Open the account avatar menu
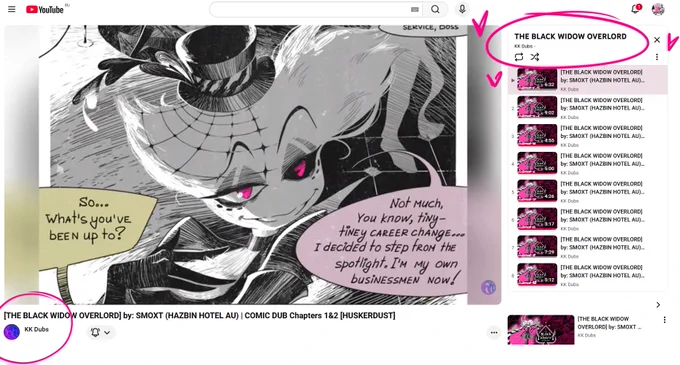680x365 pixels. (x=658, y=9)
